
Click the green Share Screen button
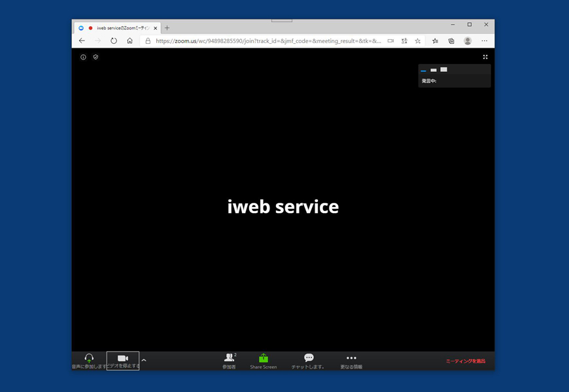coord(264,361)
